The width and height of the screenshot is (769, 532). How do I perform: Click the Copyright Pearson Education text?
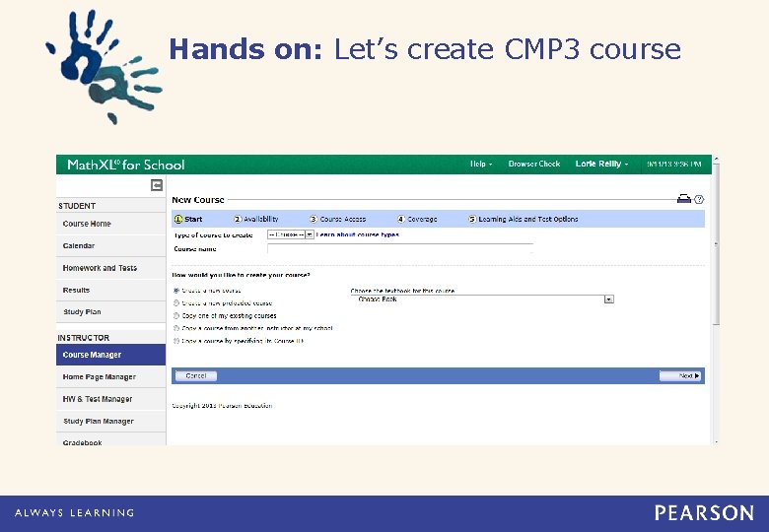coord(222,406)
